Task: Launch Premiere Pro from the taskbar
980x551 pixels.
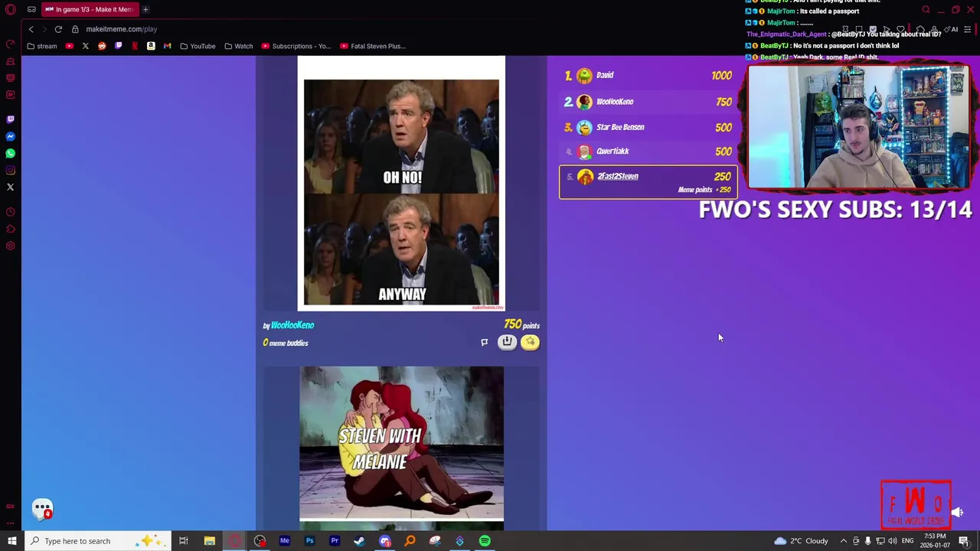Action: (x=335, y=541)
